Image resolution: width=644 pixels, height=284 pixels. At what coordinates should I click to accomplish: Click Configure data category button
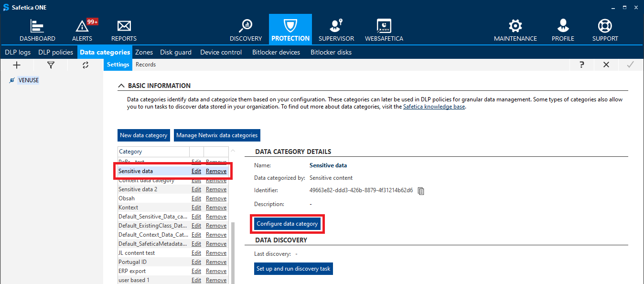click(x=287, y=224)
